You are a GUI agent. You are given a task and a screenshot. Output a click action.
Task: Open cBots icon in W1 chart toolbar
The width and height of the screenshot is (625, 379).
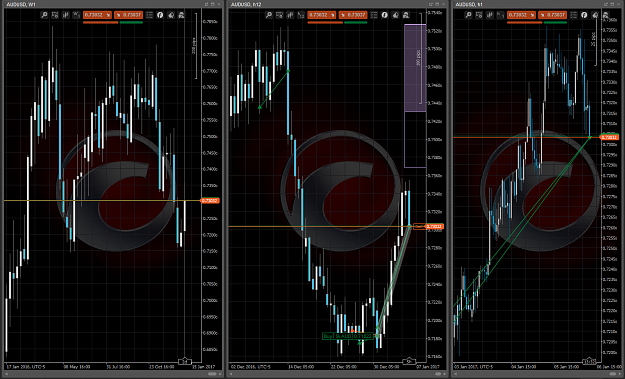[x=171, y=15]
